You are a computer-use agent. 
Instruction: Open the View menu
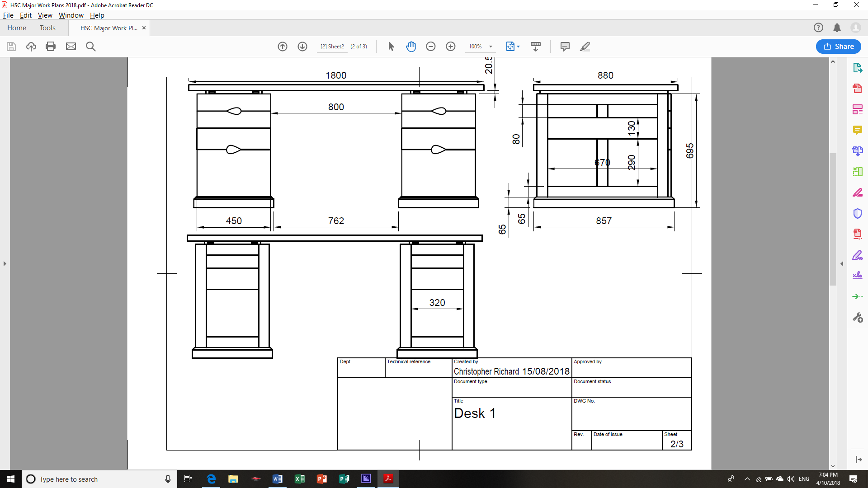45,15
